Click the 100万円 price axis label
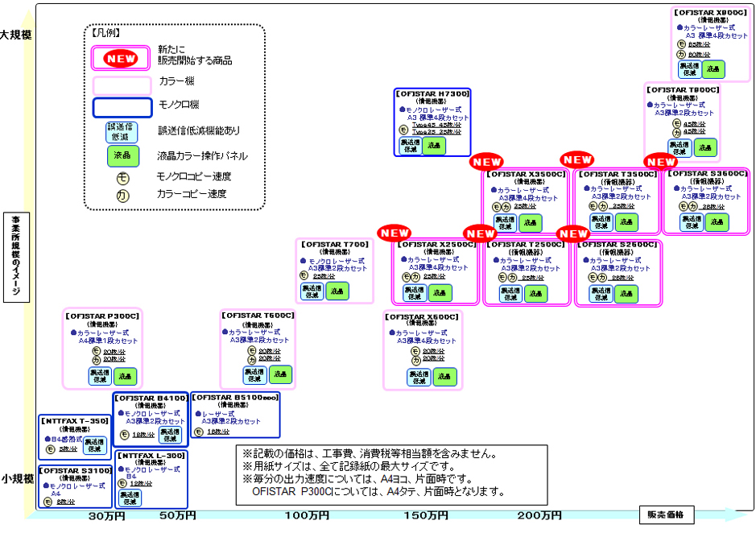Viewport: 756px width, 537px height. point(307,515)
